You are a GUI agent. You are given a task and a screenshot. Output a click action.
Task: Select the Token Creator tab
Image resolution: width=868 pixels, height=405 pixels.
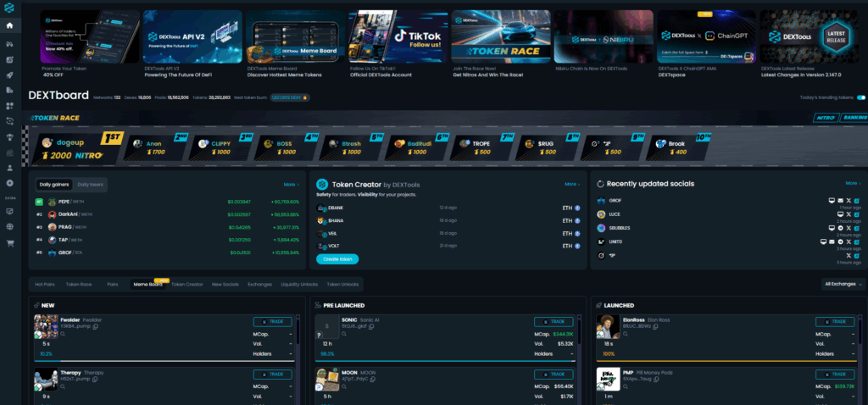click(x=187, y=285)
